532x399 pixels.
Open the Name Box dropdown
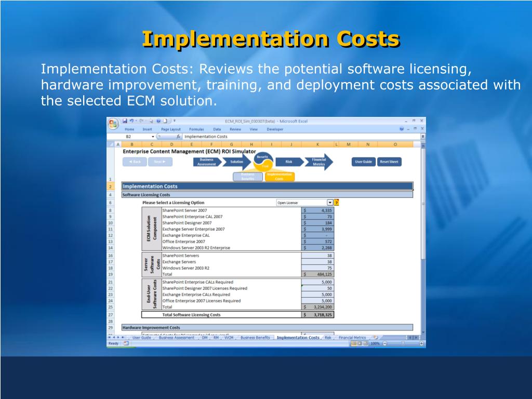click(x=153, y=137)
